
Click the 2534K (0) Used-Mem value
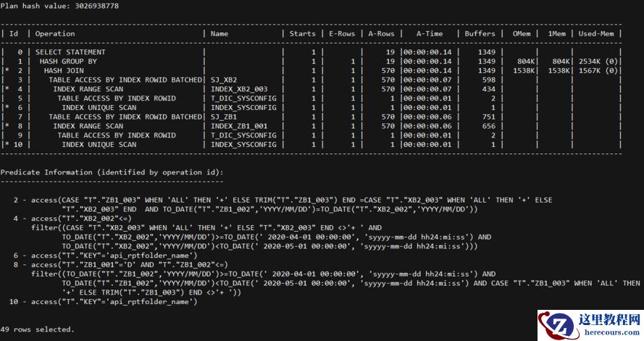click(596, 62)
